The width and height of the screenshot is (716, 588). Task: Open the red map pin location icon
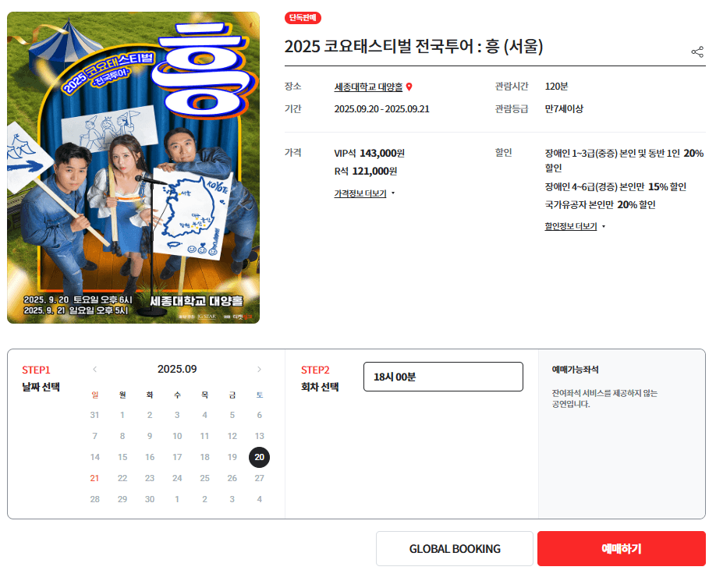(x=409, y=87)
